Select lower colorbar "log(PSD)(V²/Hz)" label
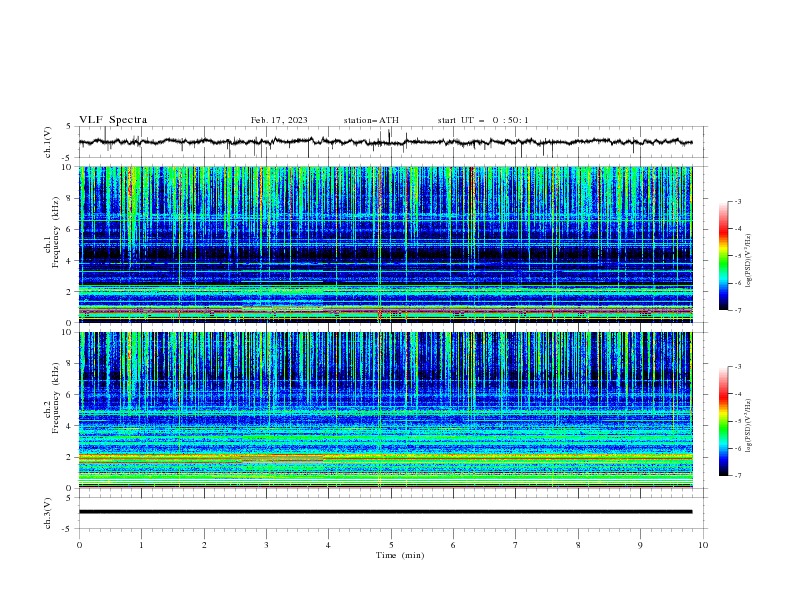 (x=749, y=426)
